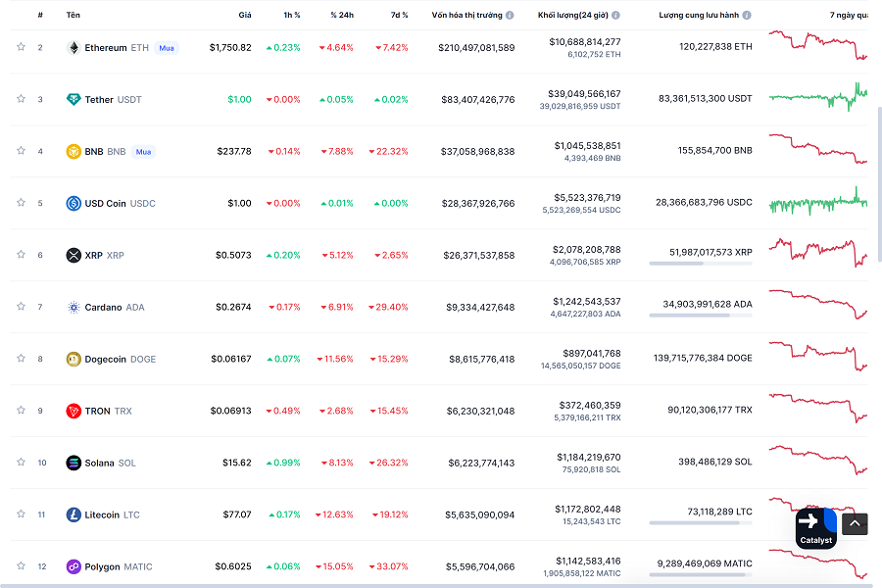Click the XRP coin logo

(x=73, y=255)
